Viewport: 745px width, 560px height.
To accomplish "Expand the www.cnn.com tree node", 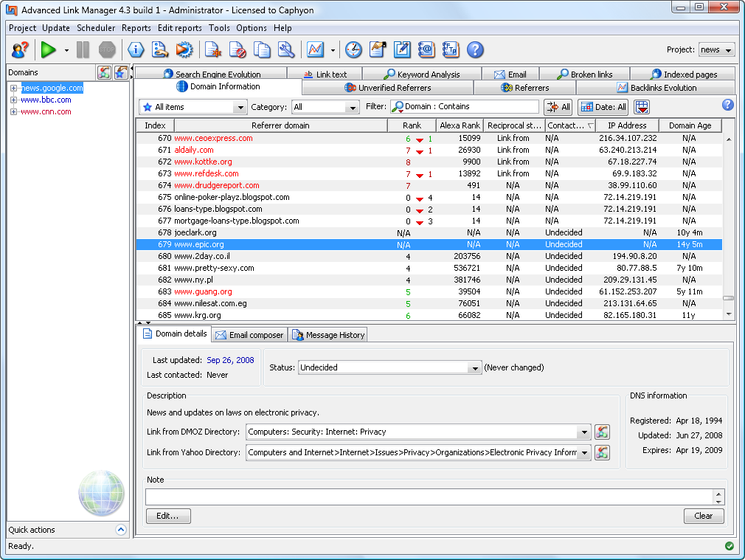I will click(13, 111).
